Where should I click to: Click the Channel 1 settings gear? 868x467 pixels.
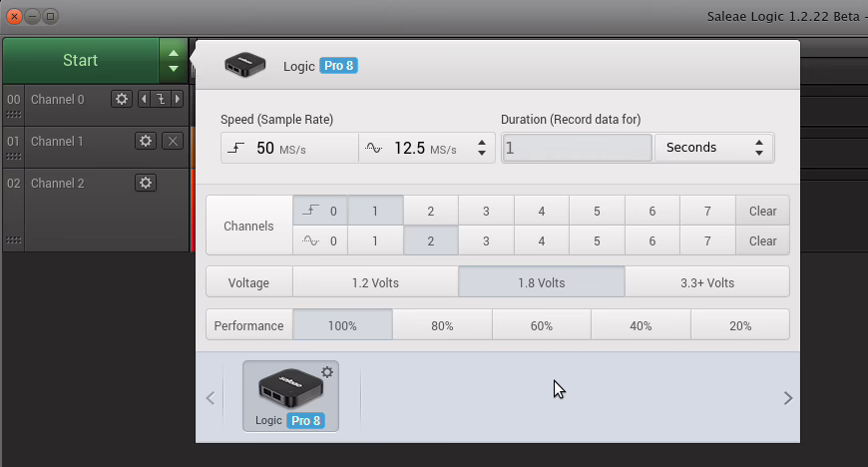tap(146, 141)
